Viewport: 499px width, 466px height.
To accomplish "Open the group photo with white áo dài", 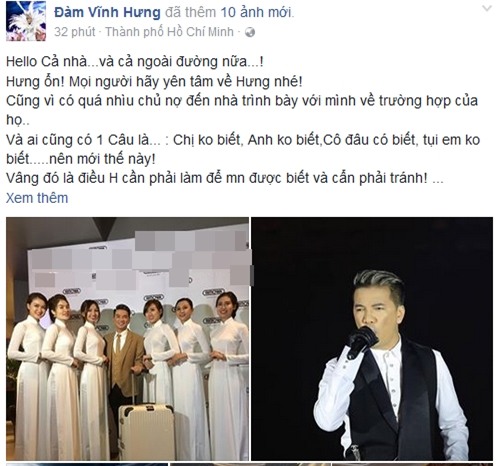I will tap(127, 339).
